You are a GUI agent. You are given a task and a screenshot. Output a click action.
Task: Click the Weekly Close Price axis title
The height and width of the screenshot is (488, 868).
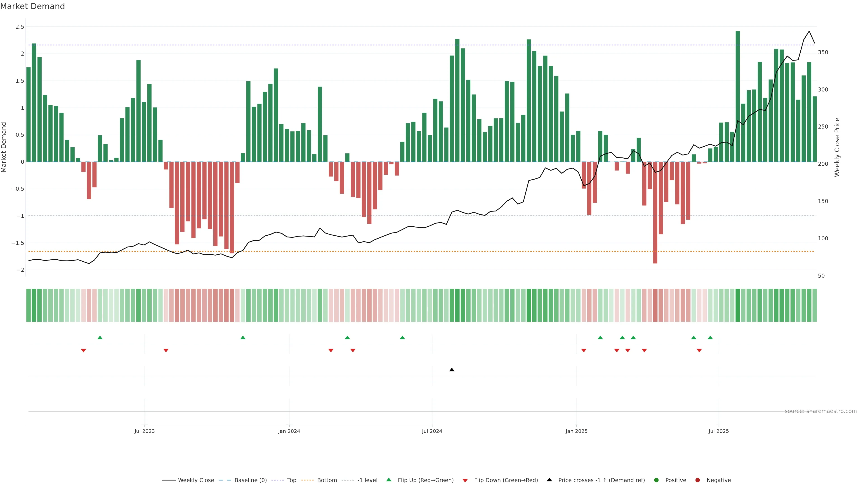point(837,147)
